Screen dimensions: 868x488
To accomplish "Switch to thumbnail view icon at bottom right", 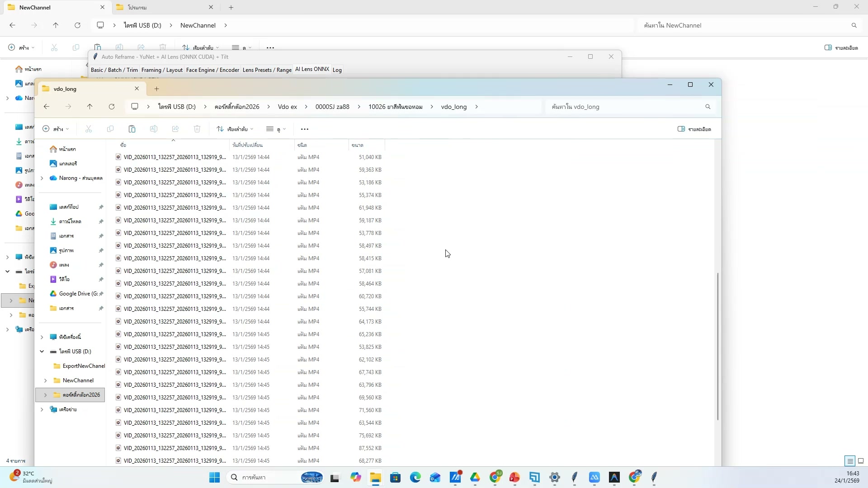I will click(x=861, y=461).
